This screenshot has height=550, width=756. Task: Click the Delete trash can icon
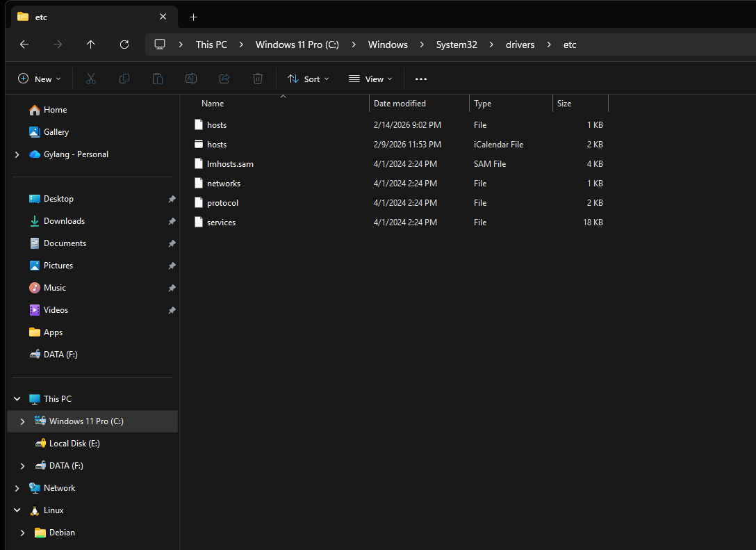coord(258,79)
